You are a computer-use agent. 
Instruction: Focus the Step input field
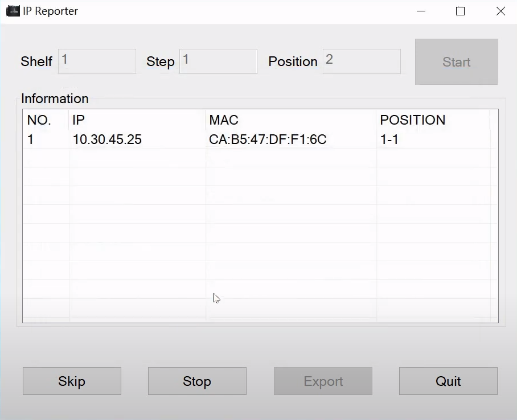pyautogui.click(x=218, y=61)
